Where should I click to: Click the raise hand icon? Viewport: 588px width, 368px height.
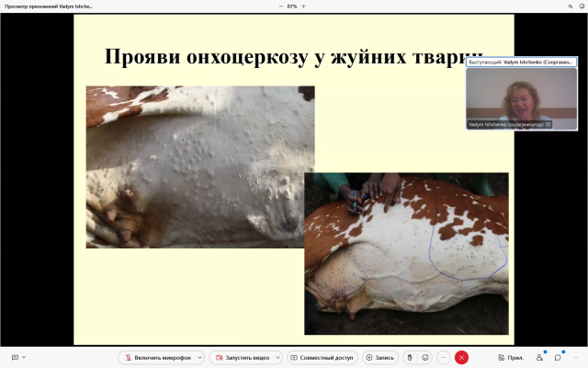coord(410,358)
